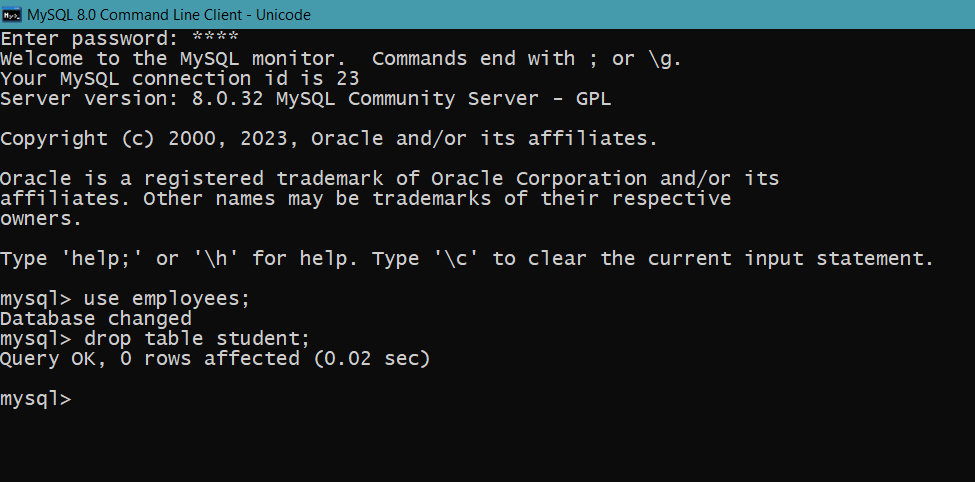This screenshot has width=975, height=482.
Task: Click the 'use employees;' command text
Action: 167,299
